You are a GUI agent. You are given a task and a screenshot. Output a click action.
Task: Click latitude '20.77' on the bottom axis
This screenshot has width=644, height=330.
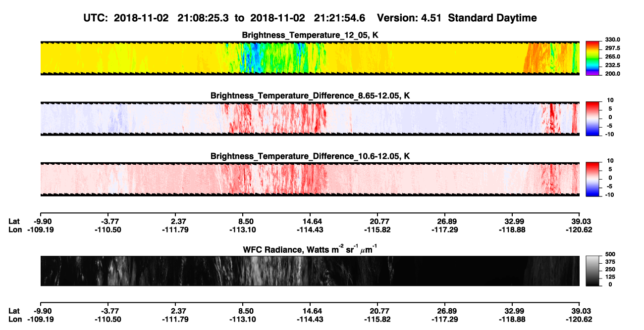378,311
